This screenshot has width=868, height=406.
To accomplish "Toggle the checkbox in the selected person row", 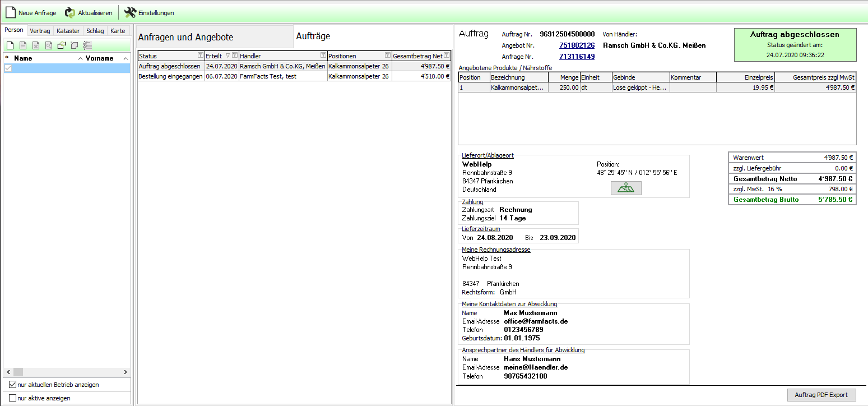I will point(8,68).
